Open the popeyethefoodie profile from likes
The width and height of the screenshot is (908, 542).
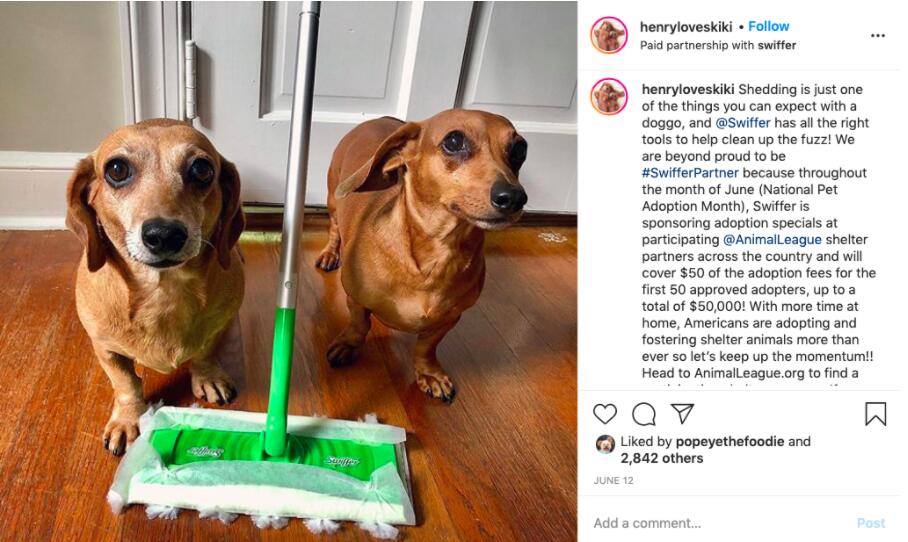click(730, 441)
